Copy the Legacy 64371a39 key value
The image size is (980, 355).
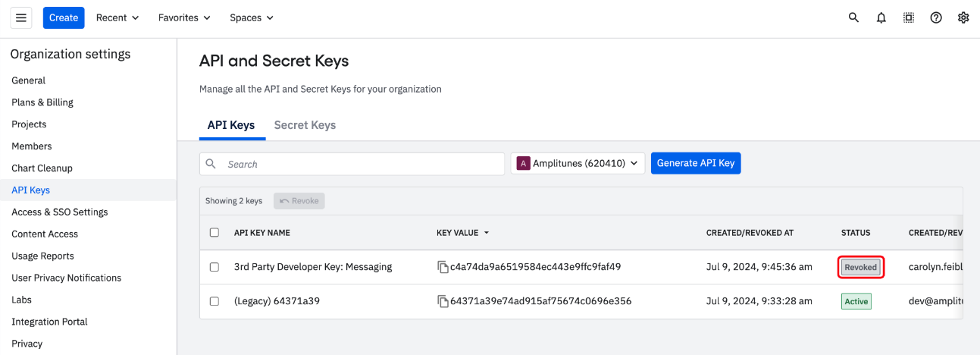443,301
